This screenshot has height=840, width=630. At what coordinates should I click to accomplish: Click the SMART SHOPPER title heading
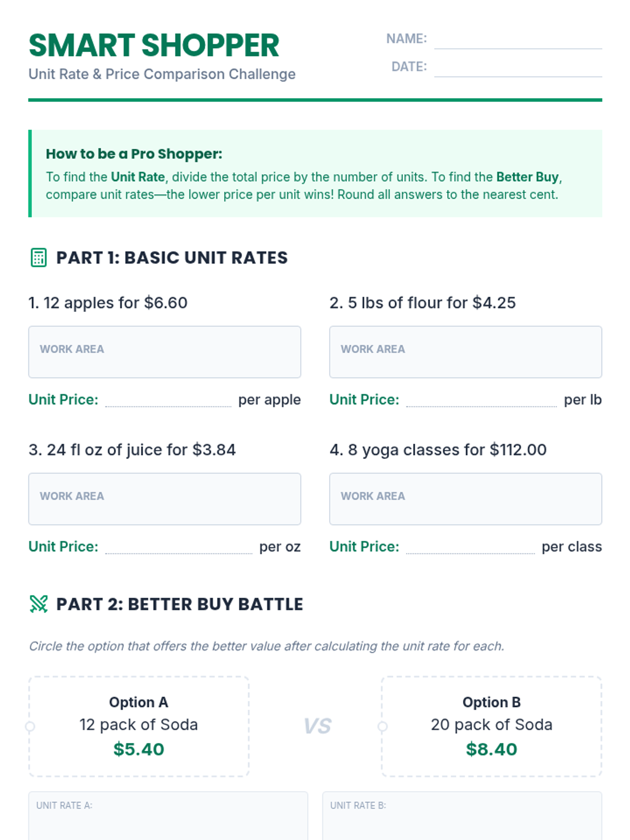(x=154, y=46)
